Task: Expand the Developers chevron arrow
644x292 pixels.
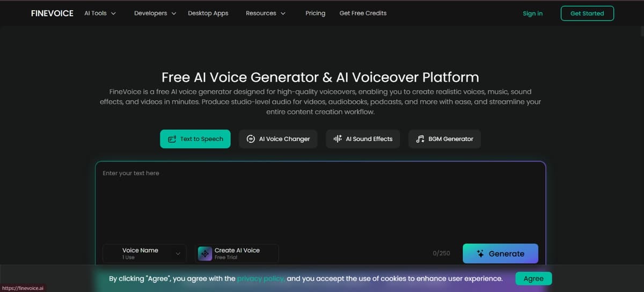Action: (x=173, y=13)
